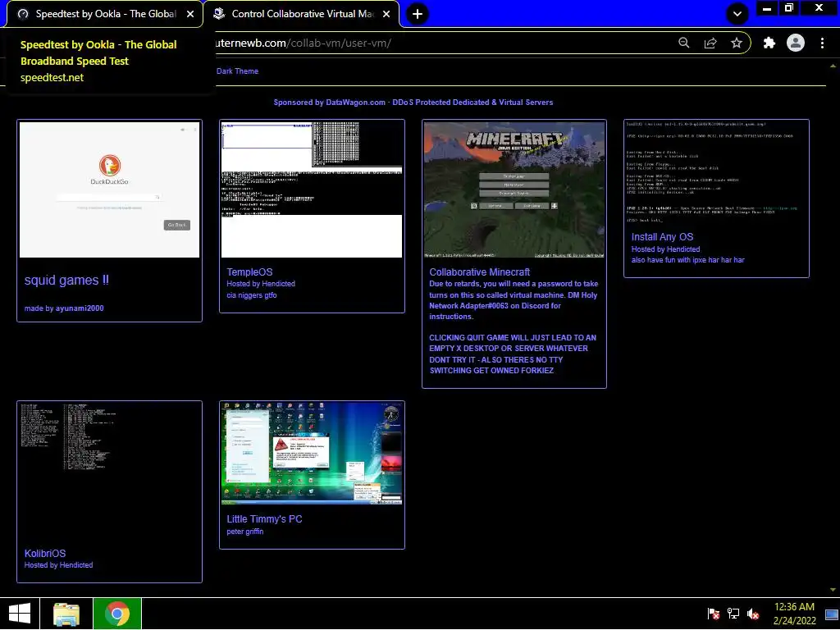Open the squid games VM thumbnail

point(109,189)
